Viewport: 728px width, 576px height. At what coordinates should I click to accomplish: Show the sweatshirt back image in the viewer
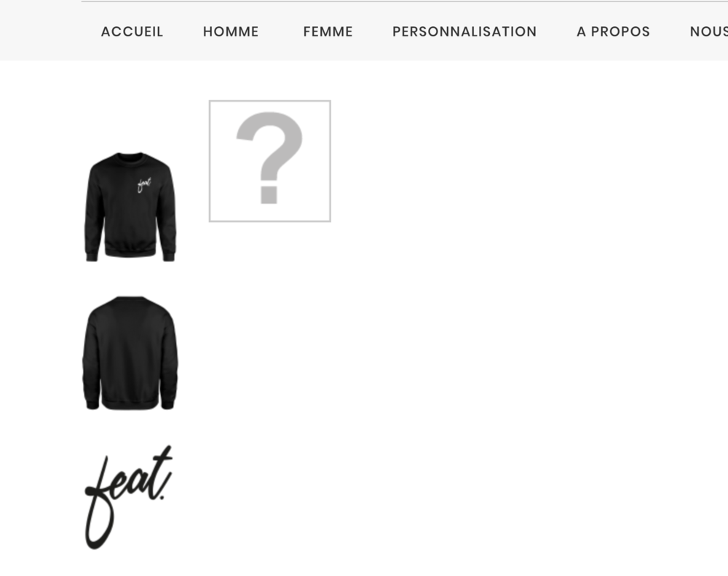(x=130, y=353)
